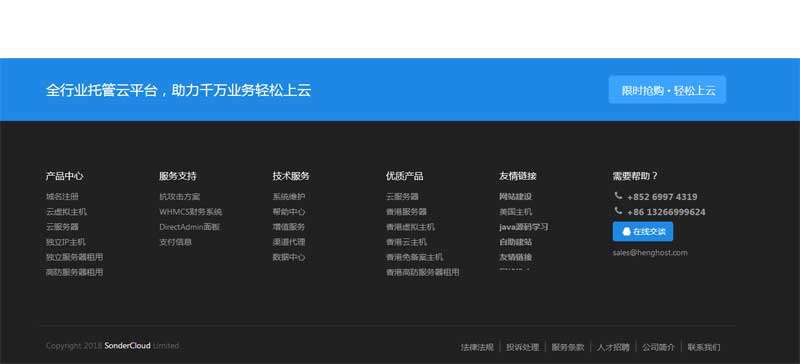Go to the 支付信息 page link
The width and height of the screenshot is (800, 364).
[x=176, y=242]
